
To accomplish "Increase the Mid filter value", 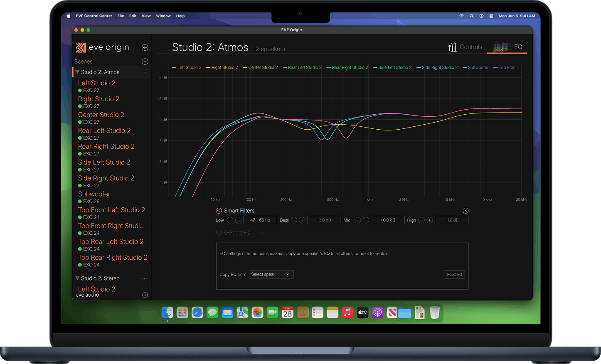I will coord(366,220).
